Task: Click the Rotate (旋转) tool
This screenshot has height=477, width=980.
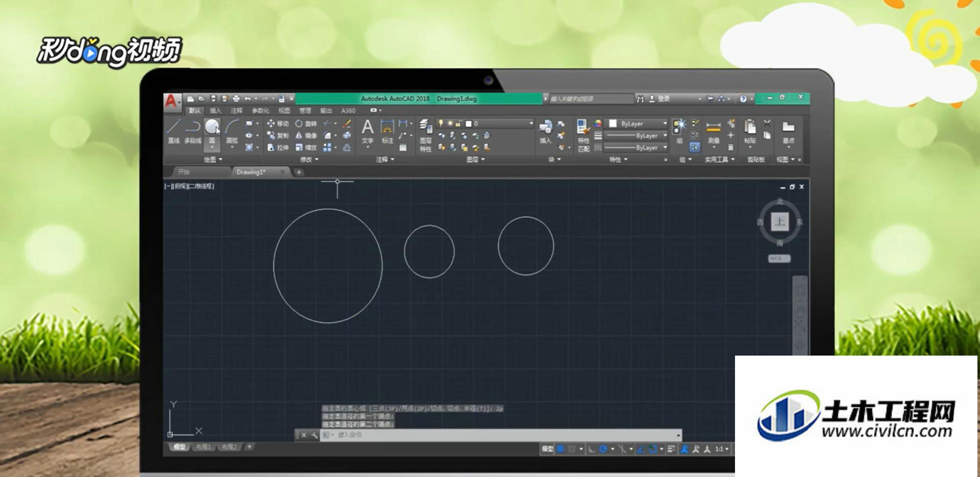Action: 306,123
